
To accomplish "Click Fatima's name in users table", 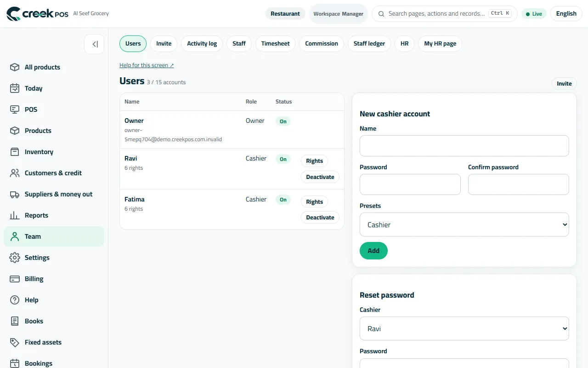I will 135,199.
